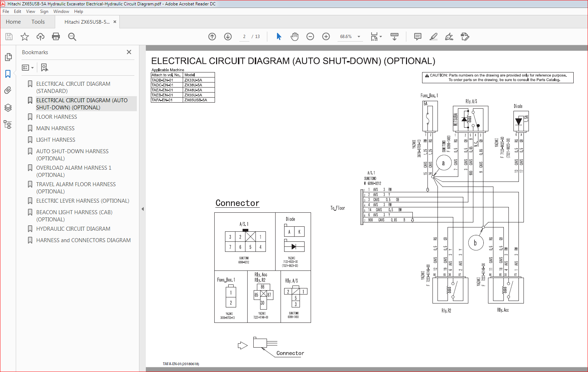The height and width of the screenshot is (372, 588).
Task: Switch to the Tools tab
Action: coord(38,22)
